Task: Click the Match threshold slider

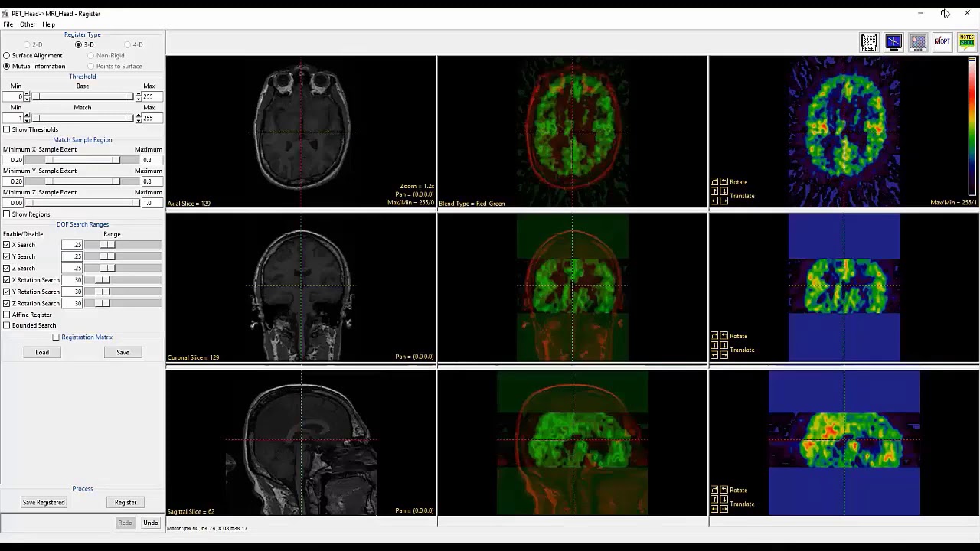Action: [83, 118]
